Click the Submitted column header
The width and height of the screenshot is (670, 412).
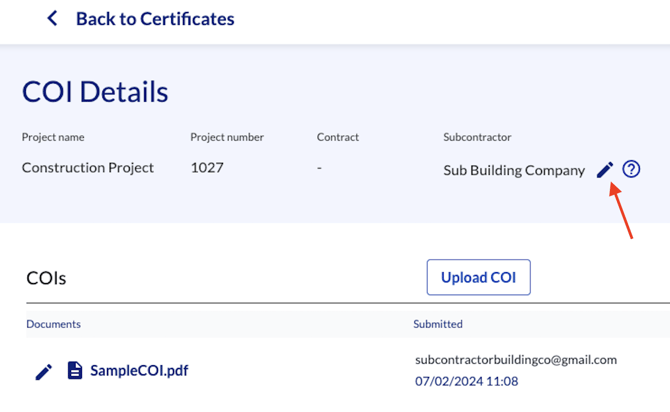(438, 324)
